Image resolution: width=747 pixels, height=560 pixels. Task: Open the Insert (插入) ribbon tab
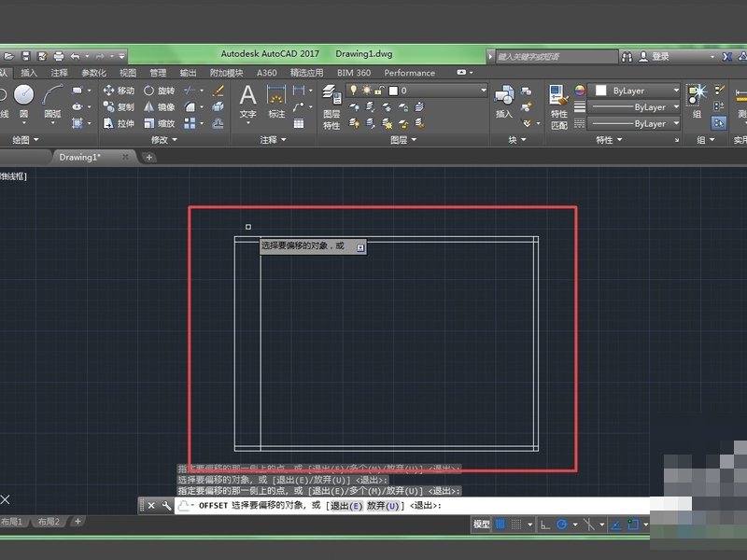coord(29,73)
